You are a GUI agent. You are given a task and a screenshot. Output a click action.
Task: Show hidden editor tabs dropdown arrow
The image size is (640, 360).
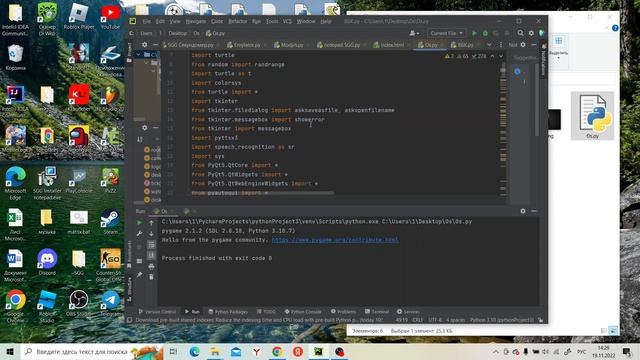click(489, 45)
